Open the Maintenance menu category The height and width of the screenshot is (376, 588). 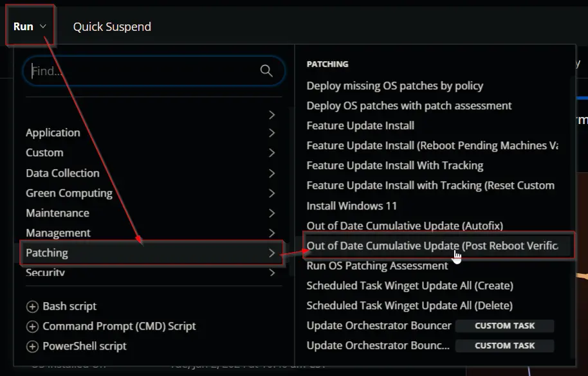coord(151,213)
